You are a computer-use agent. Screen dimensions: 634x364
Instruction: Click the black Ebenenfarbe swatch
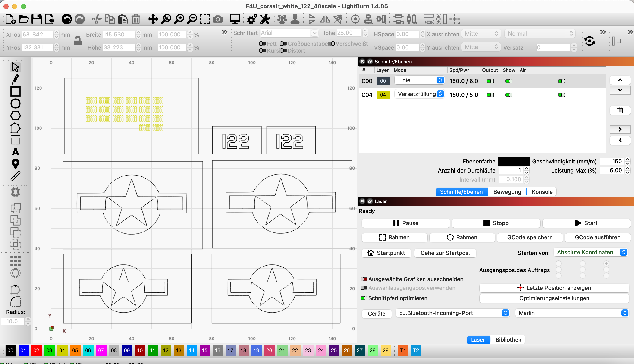513,161
